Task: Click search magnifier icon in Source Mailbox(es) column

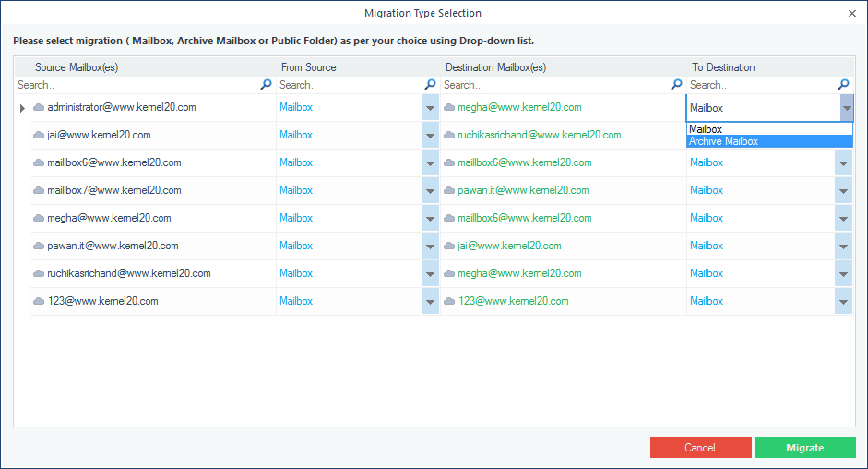Action: click(x=267, y=85)
